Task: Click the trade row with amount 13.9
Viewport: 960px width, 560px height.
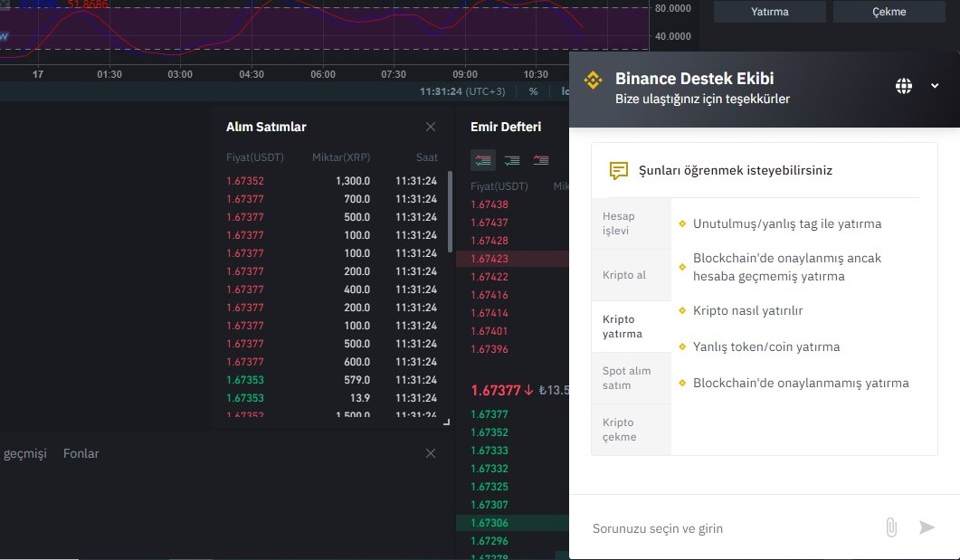Action: (x=331, y=398)
